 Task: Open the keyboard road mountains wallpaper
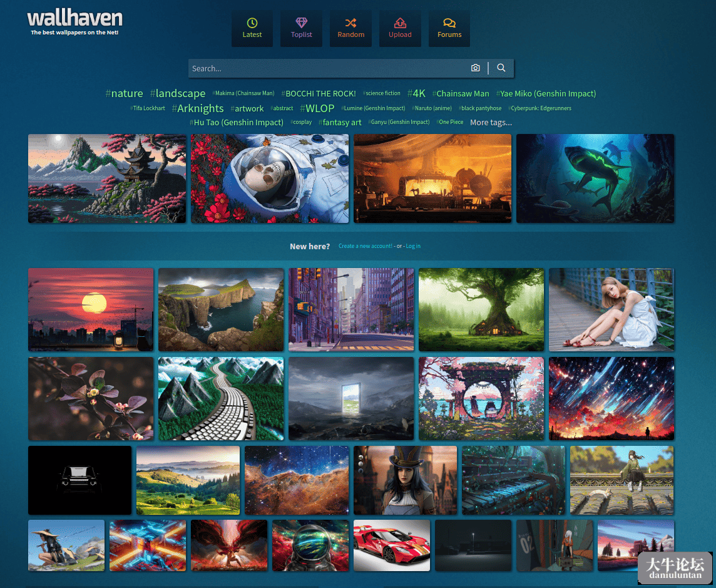[x=221, y=399]
